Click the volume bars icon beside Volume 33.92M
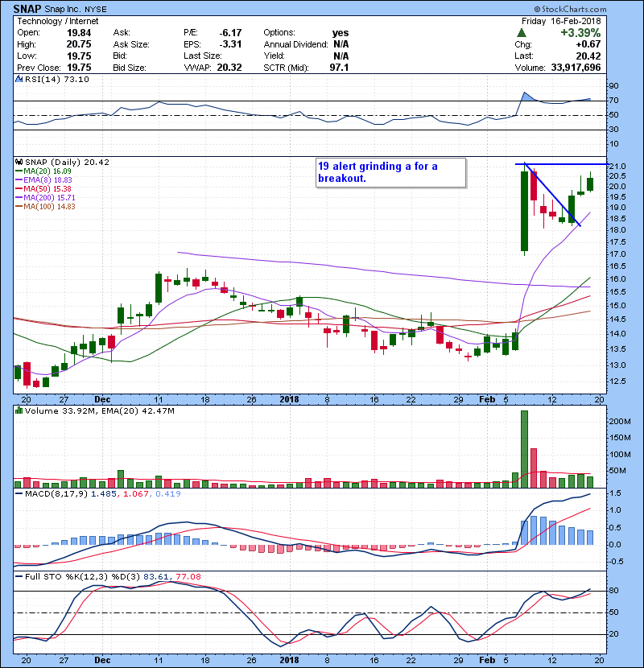644x668 pixels. [x=19, y=410]
